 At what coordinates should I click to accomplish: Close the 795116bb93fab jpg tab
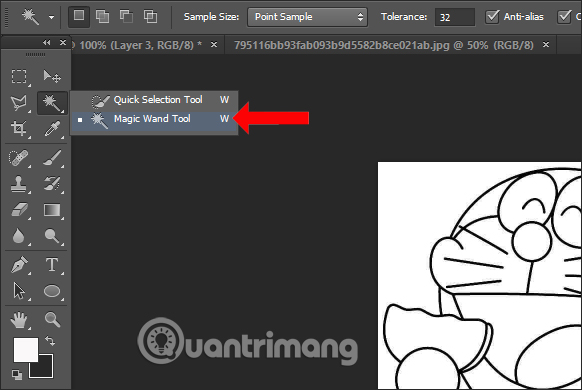point(546,45)
